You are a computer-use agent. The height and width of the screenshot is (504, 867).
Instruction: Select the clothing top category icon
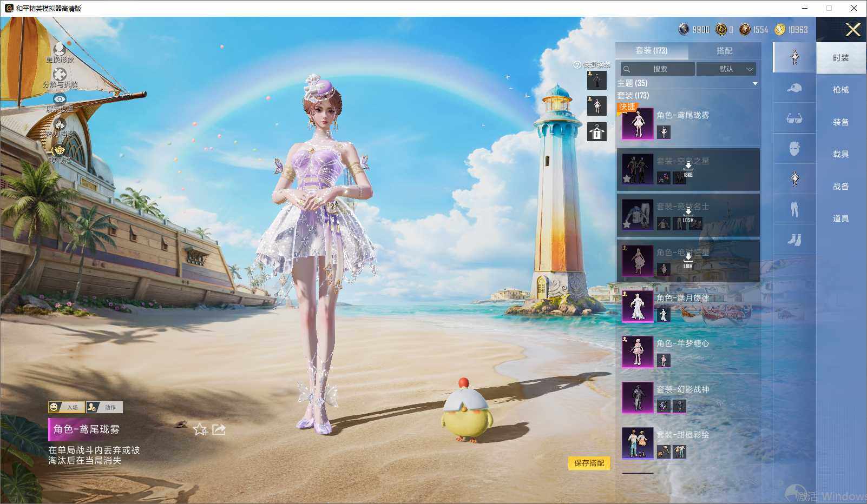point(794,178)
